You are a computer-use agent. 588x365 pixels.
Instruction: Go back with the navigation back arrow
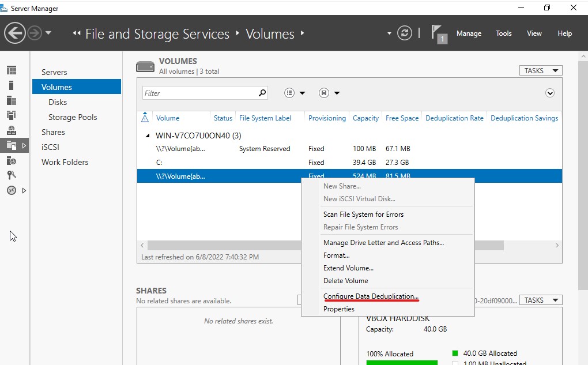14,33
